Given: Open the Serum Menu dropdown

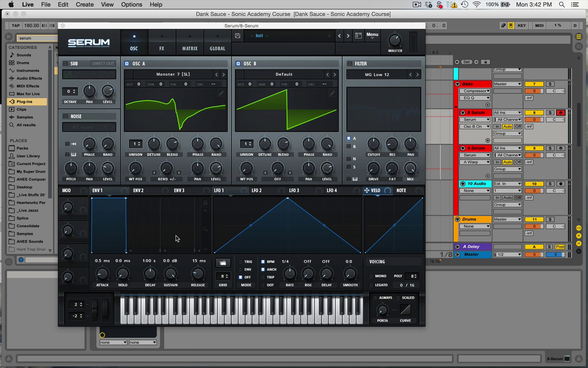Looking at the screenshot, I should pos(372,35).
